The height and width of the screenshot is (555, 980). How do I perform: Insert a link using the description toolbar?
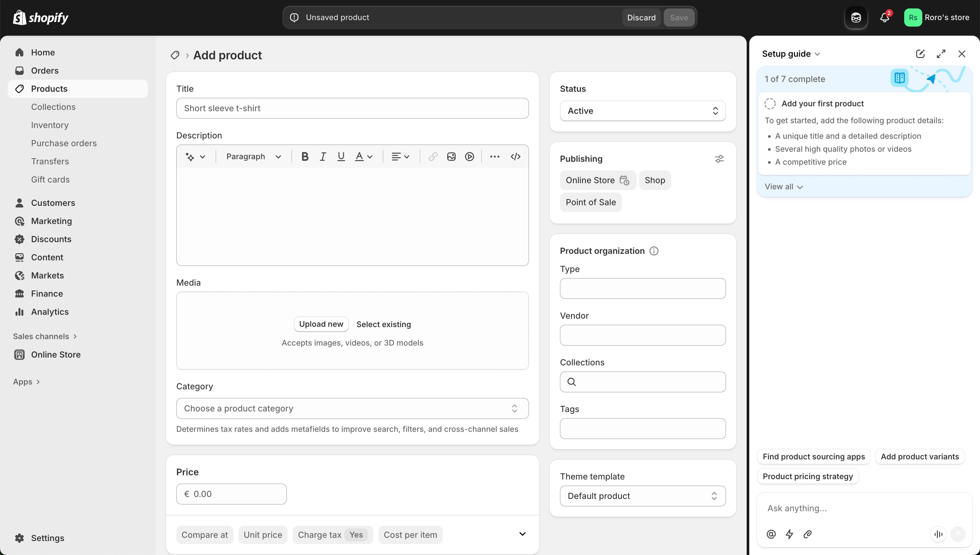[x=433, y=156]
